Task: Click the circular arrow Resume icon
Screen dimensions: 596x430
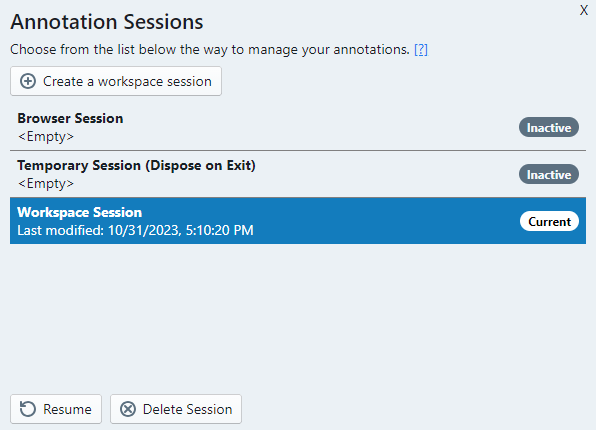Action: pyautogui.click(x=28, y=409)
